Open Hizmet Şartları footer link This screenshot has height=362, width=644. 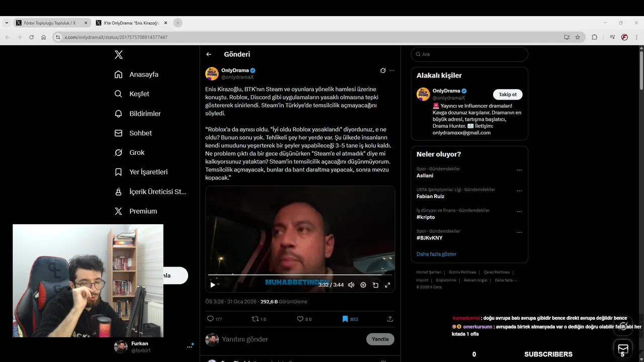pos(429,272)
